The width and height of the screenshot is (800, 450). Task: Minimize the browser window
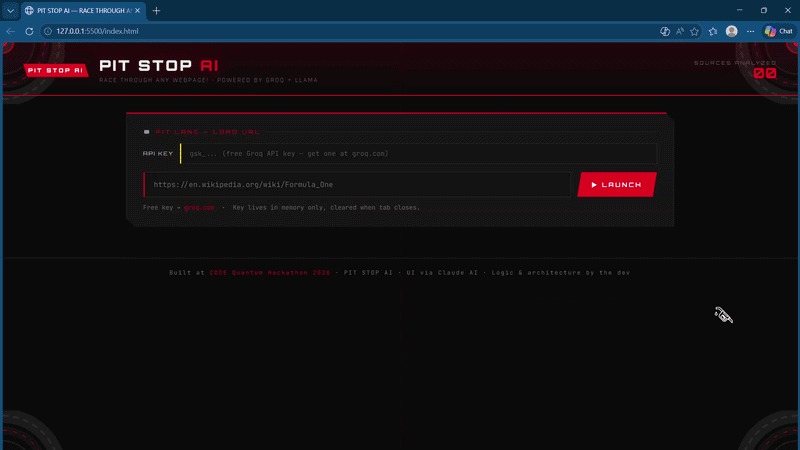[x=739, y=10]
